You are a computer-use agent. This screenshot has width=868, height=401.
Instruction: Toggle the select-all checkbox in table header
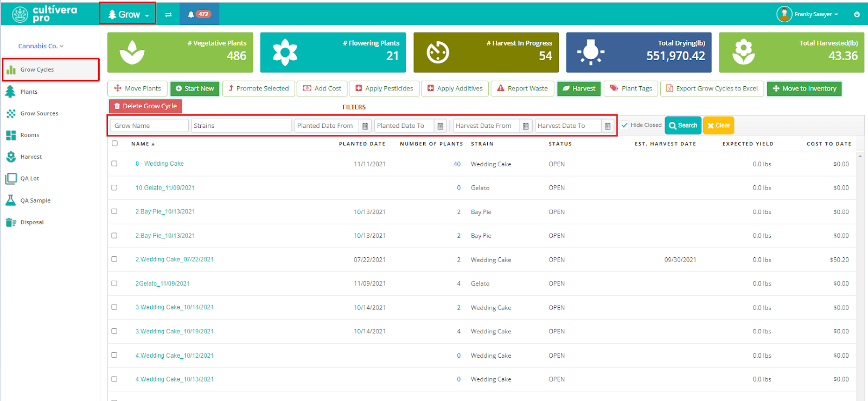[x=114, y=144]
